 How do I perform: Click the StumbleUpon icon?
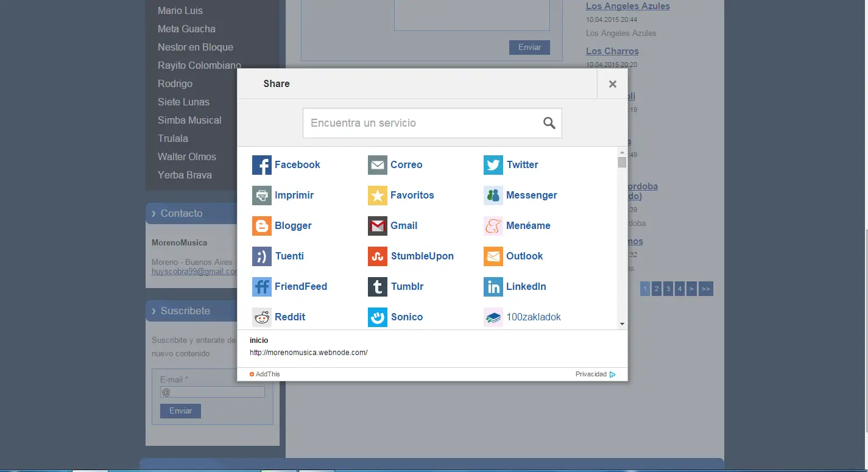pyautogui.click(x=378, y=256)
